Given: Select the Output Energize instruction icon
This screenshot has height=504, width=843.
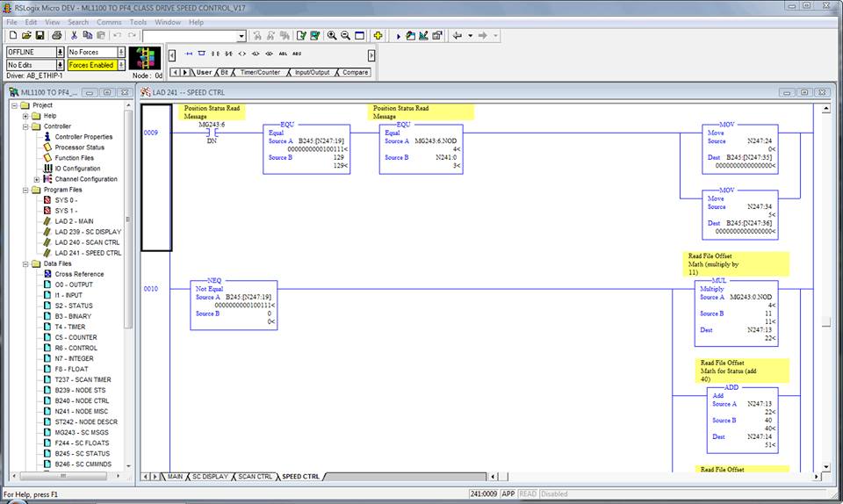Looking at the screenshot, I should pos(242,54).
